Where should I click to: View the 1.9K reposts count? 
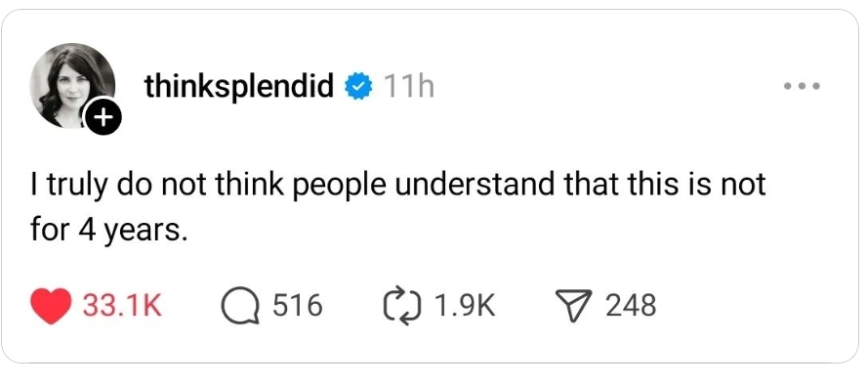point(465,306)
